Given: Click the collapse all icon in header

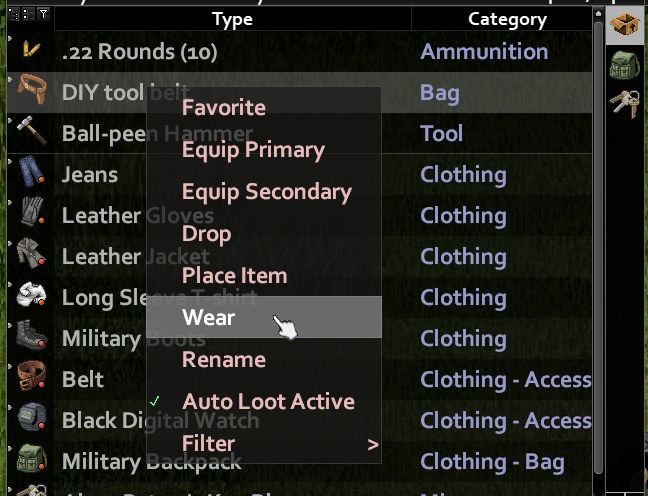Looking at the screenshot, I should click(29, 14).
